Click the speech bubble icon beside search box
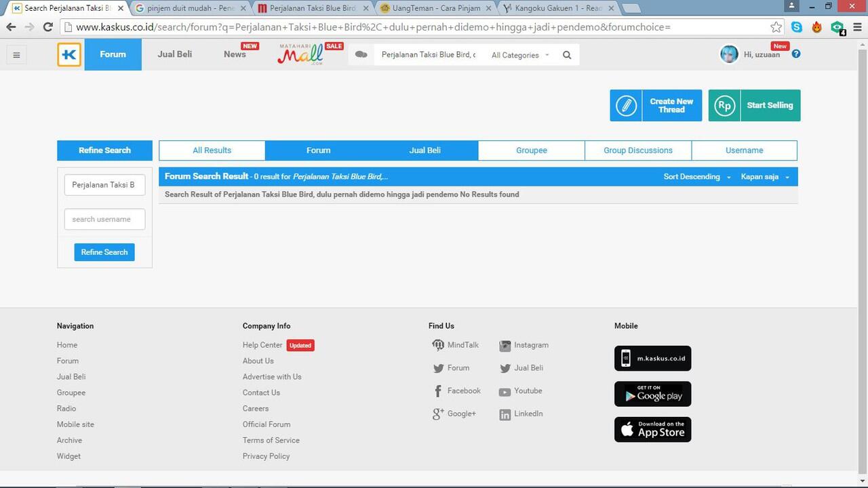The image size is (868, 488). tap(361, 55)
